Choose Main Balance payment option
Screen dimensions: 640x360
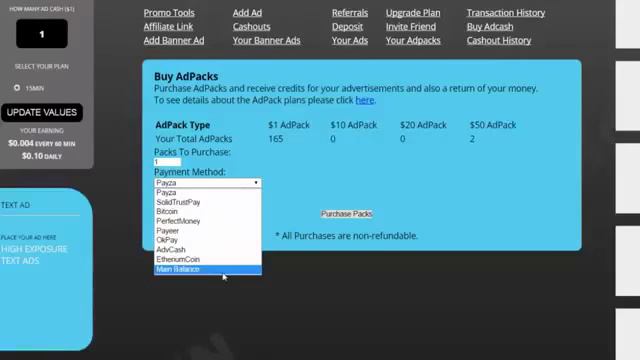tap(208, 269)
